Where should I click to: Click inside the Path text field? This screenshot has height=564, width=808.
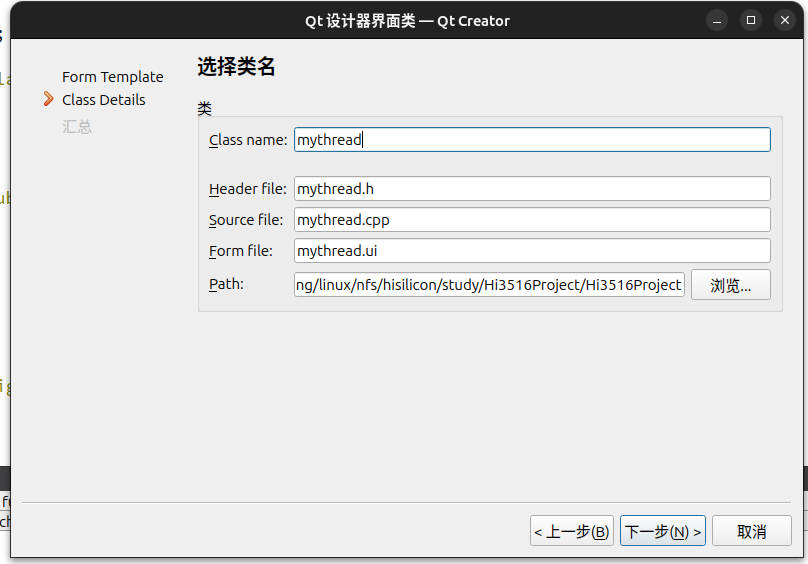coord(489,285)
